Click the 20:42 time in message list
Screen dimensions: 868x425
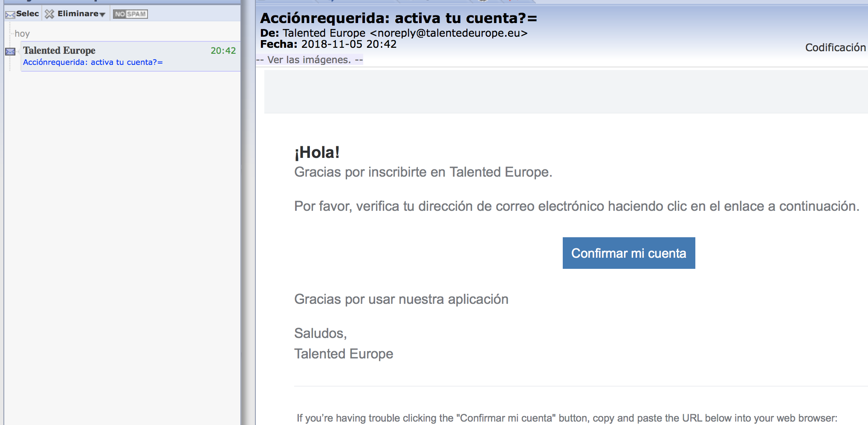coord(223,51)
